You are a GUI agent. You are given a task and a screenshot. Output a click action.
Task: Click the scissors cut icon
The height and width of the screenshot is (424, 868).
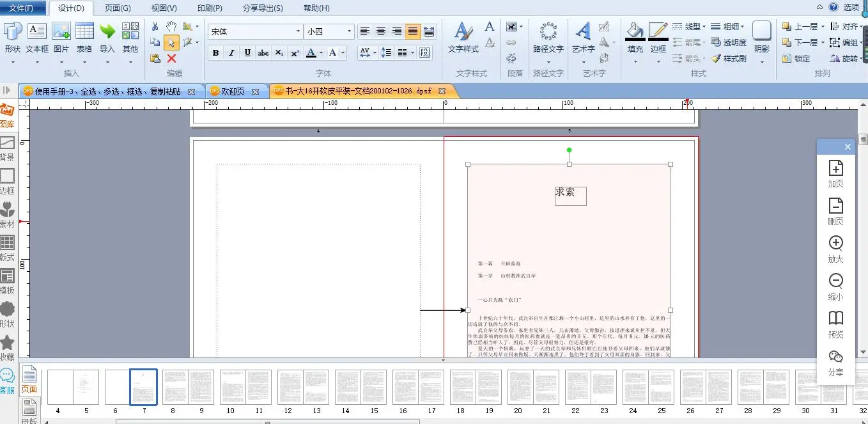(x=155, y=26)
